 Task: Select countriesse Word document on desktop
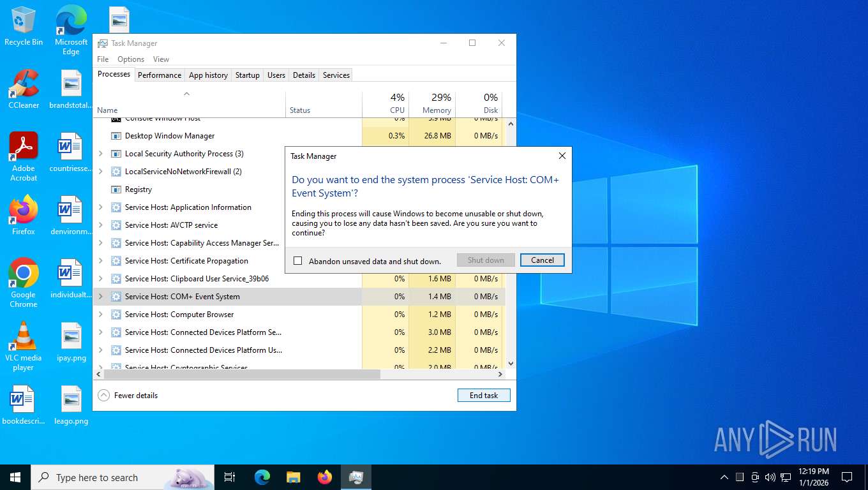tap(71, 152)
